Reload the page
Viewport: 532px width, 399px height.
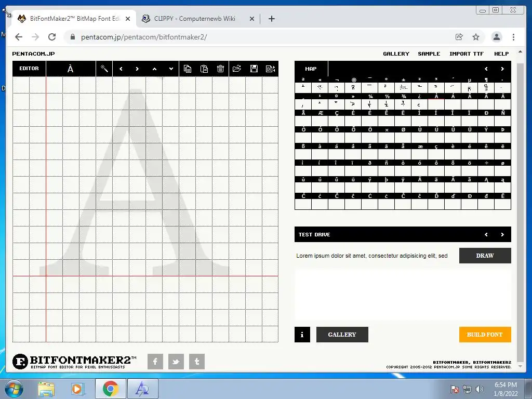coord(52,37)
